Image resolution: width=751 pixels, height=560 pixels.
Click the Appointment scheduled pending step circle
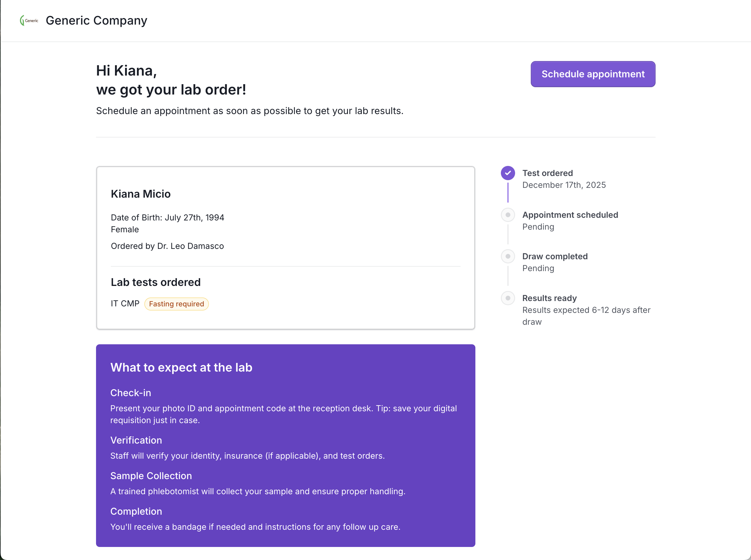[508, 215]
